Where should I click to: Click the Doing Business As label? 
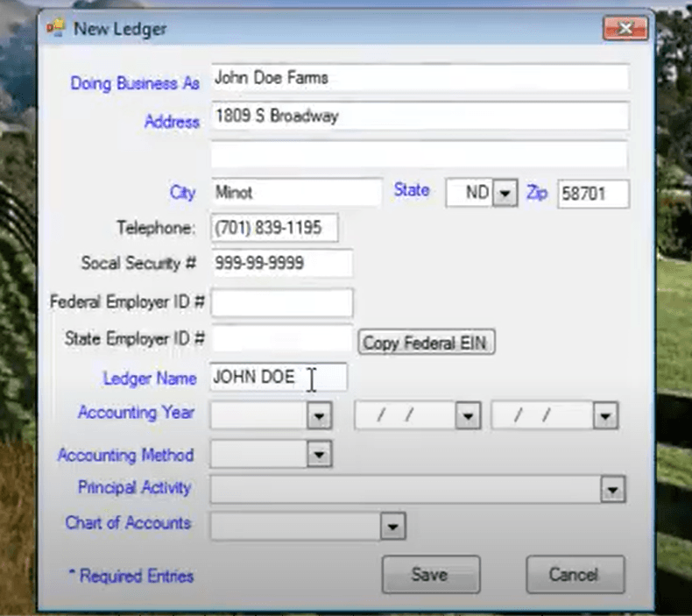135,83
